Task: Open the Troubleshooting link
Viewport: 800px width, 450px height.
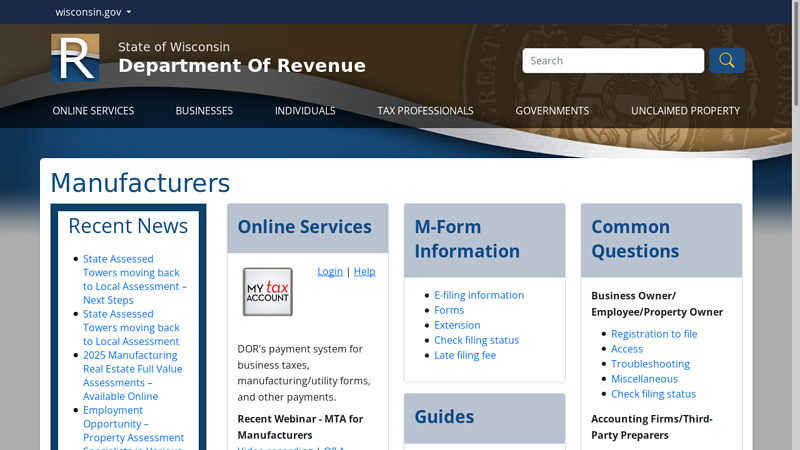Action: [651, 364]
